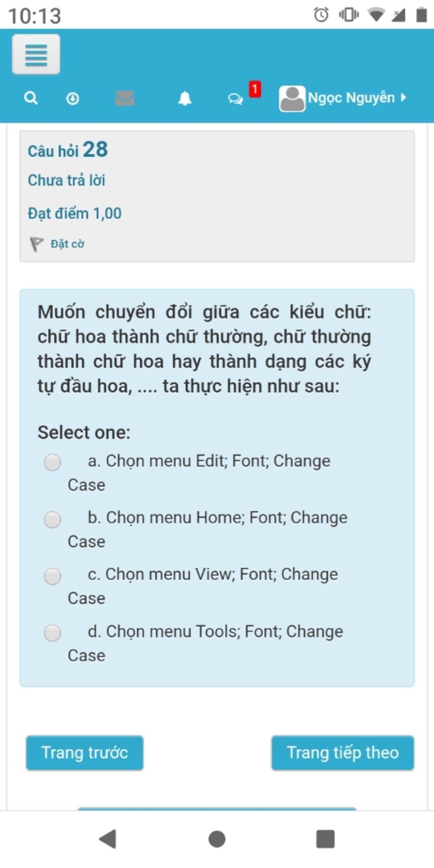Select option b, menu Home
This screenshot has width=434, height=868.
point(53,519)
